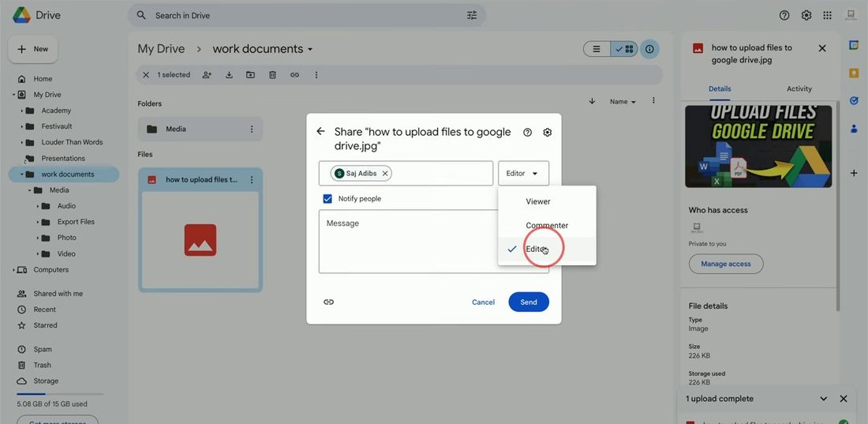Image resolution: width=868 pixels, height=424 pixels.
Task: Open Drive settings gear in the top bar
Action: (x=806, y=16)
